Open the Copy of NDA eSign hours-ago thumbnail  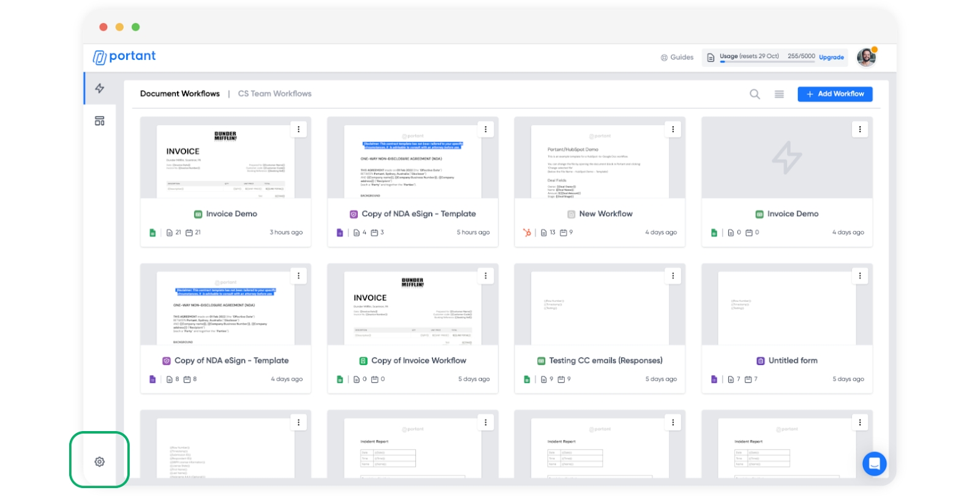tap(412, 160)
